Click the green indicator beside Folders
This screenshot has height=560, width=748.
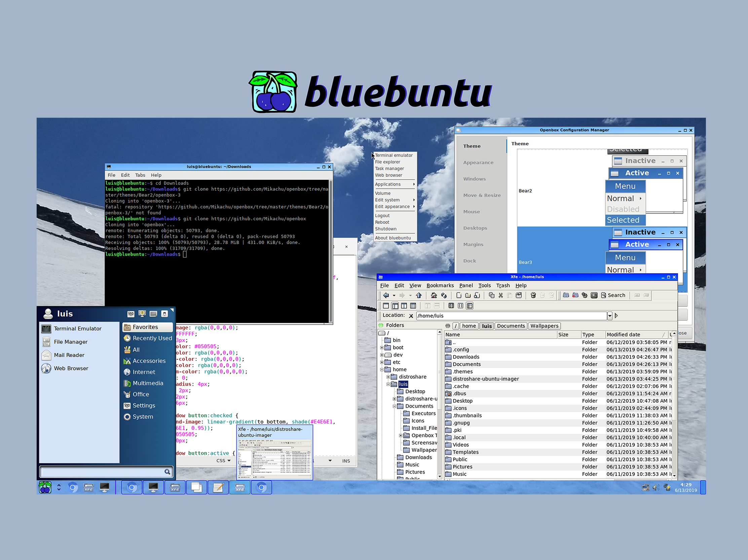coord(381,325)
